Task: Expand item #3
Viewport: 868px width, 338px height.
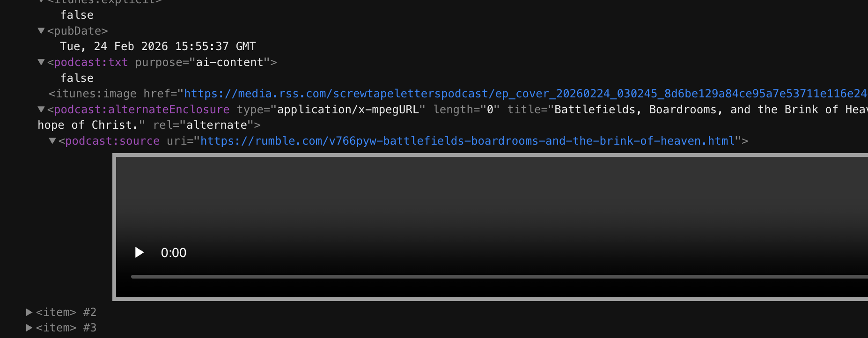Action: 29,328
